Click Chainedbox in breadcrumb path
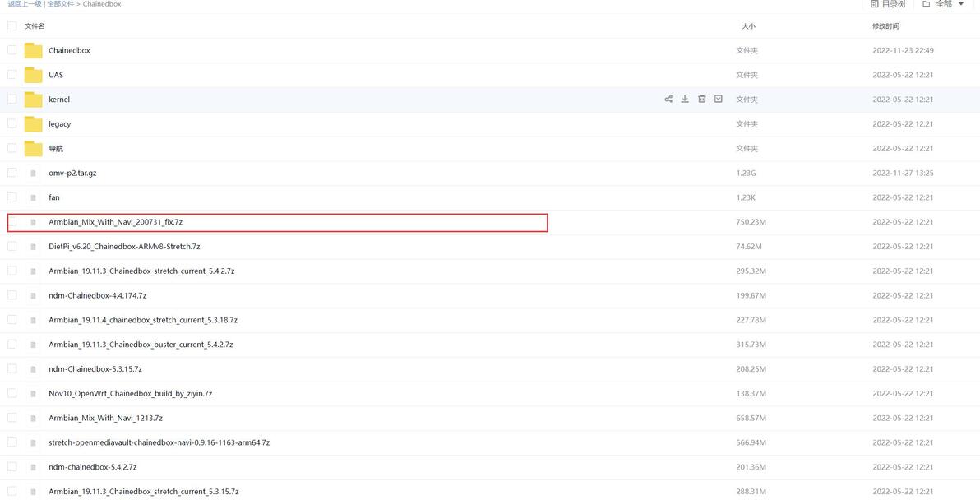This screenshot has width=980, height=500. [x=102, y=4]
